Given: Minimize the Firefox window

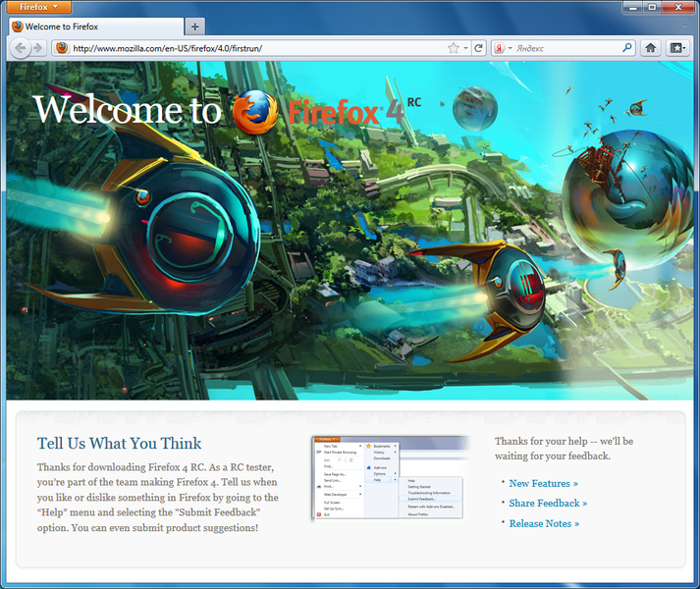Looking at the screenshot, I should [x=633, y=7].
